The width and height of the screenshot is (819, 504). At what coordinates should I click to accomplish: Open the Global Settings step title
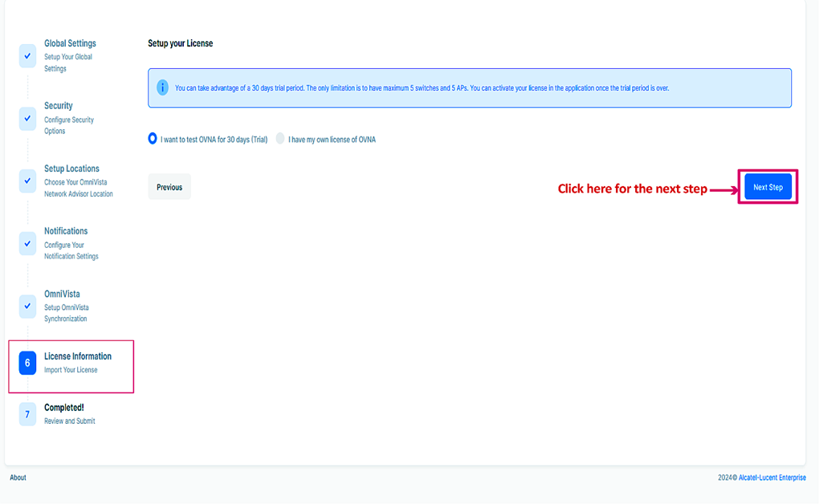70,43
